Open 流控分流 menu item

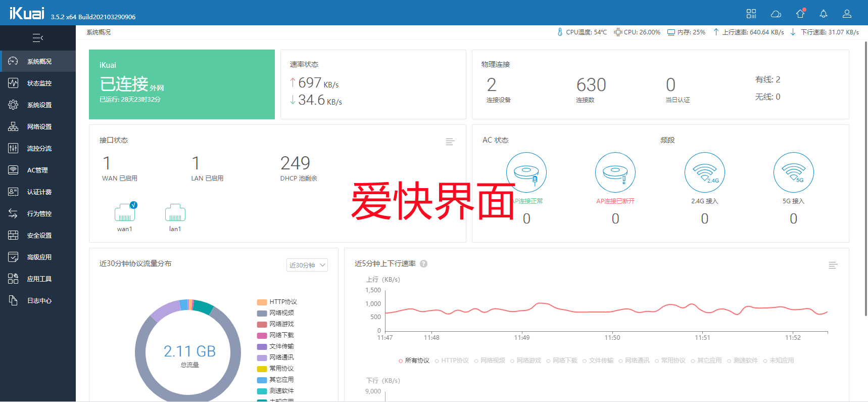[x=38, y=148]
